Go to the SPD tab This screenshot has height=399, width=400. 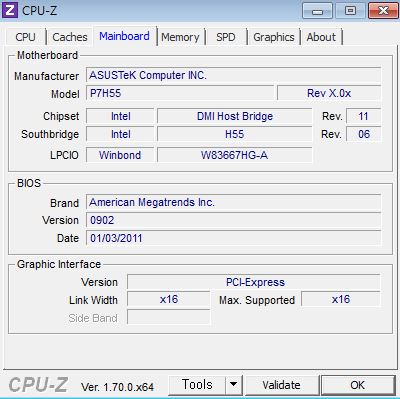[x=226, y=37]
